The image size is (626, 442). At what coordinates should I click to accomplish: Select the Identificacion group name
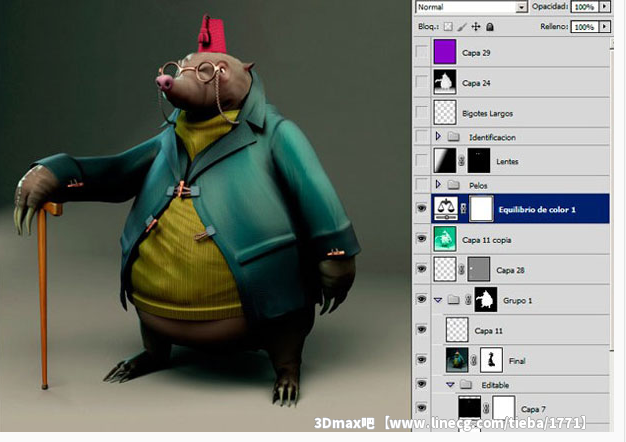[492, 137]
